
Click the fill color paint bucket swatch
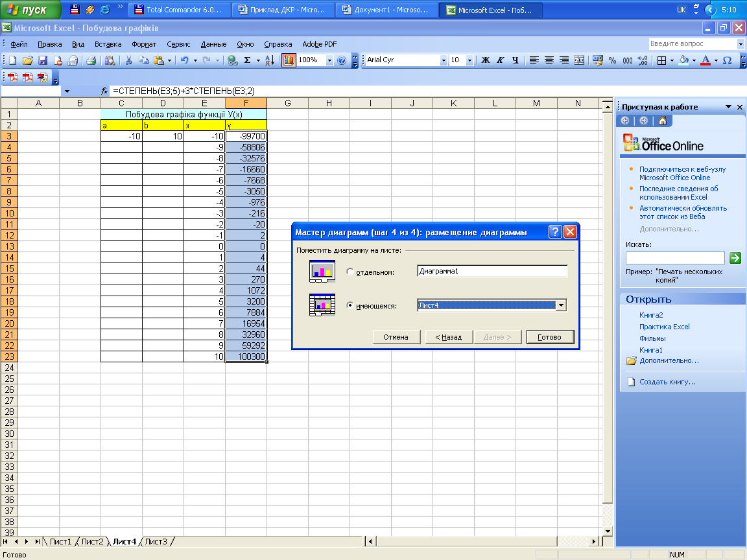(x=683, y=60)
